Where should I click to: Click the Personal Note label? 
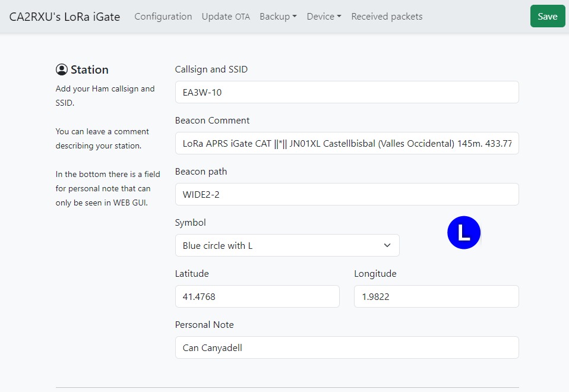[x=204, y=324]
